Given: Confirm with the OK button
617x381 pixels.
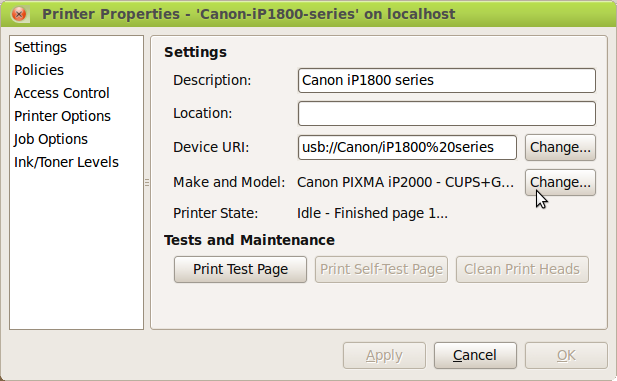Looking at the screenshot, I should [x=566, y=355].
